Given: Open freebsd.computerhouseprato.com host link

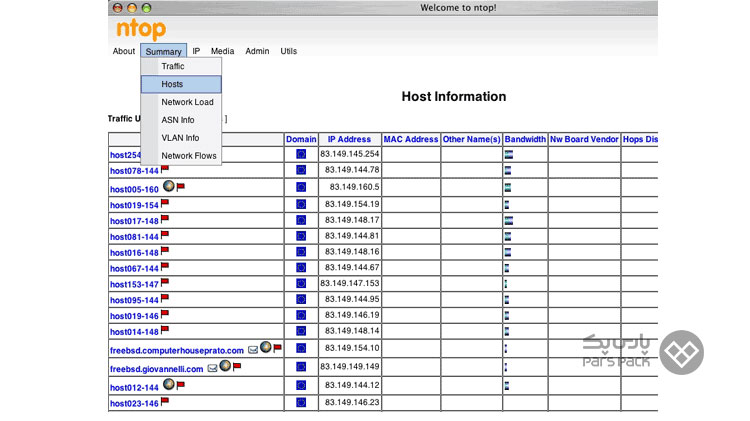Looking at the screenshot, I should (x=177, y=351).
